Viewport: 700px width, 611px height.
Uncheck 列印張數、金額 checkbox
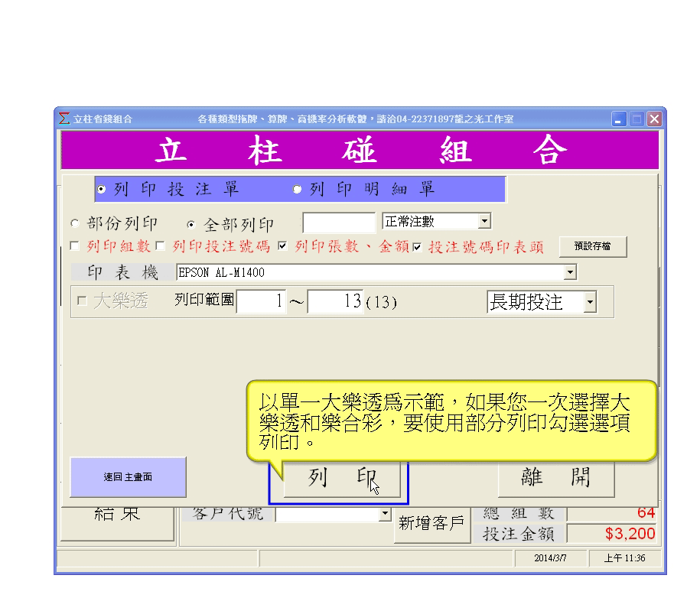[284, 246]
